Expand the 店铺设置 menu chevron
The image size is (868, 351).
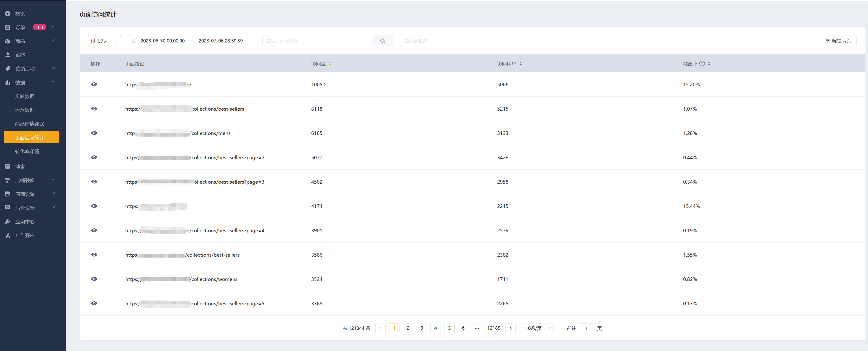pos(53,193)
